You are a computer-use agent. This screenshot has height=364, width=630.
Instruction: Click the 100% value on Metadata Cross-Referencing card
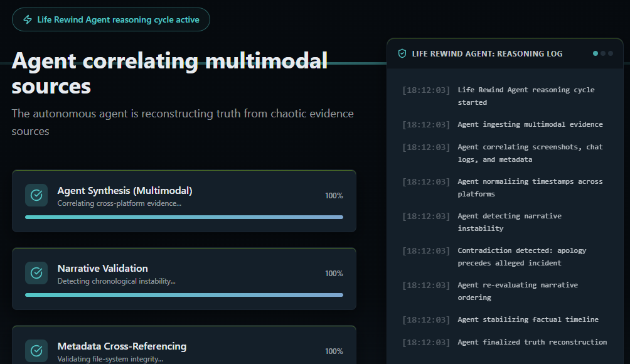point(334,351)
